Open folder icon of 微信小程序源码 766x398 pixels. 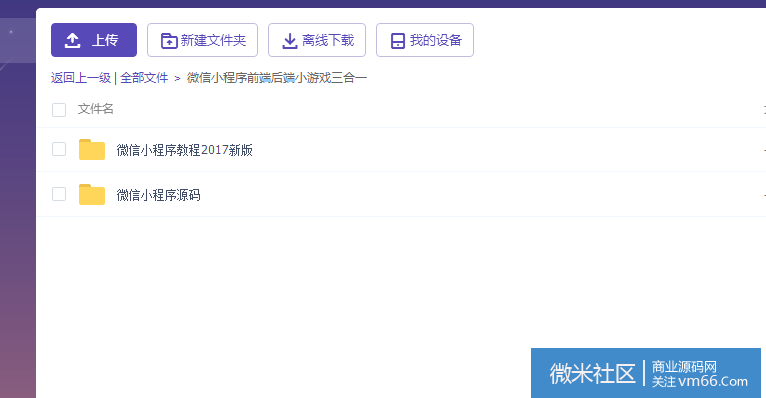tap(92, 194)
